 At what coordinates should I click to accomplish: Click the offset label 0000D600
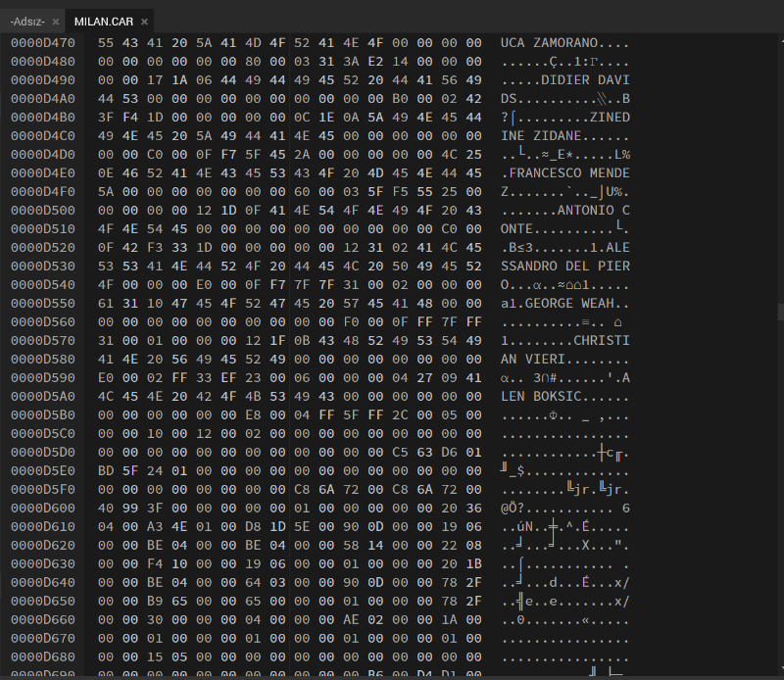[43, 507]
